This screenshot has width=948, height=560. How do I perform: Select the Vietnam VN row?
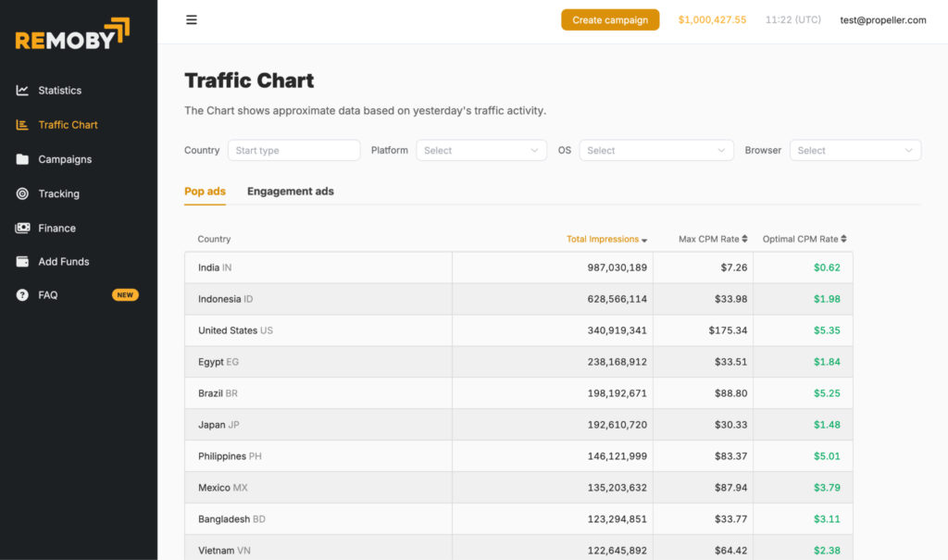(x=518, y=548)
